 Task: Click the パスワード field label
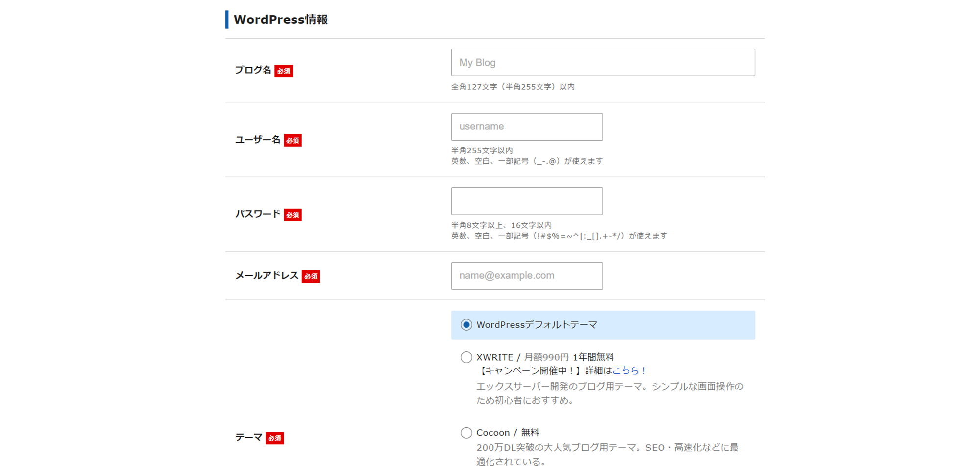pyautogui.click(x=258, y=214)
